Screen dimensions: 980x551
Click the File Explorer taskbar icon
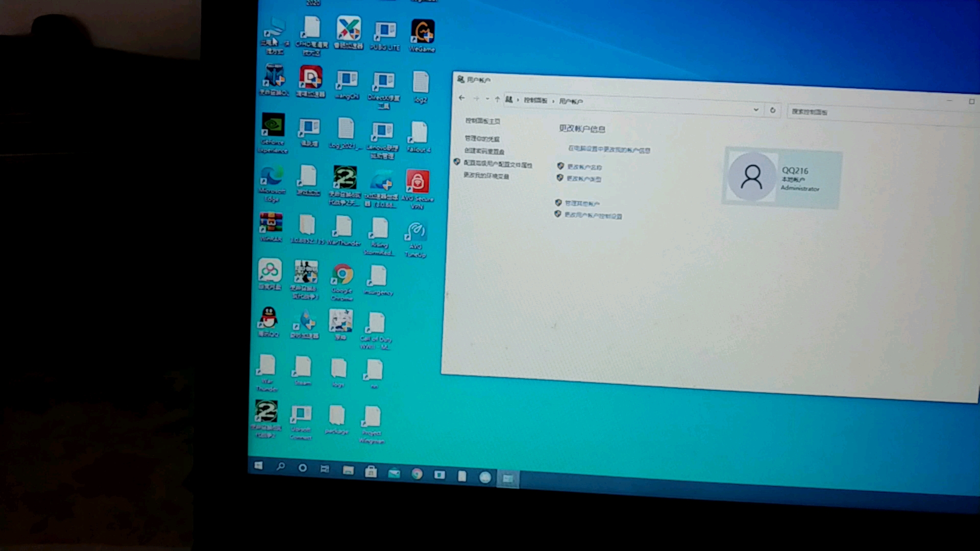click(x=348, y=470)
